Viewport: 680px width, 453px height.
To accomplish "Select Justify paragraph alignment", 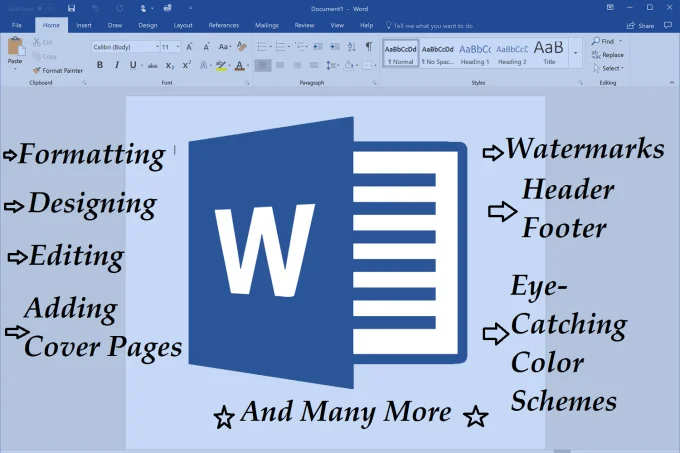I will (314, 65).
